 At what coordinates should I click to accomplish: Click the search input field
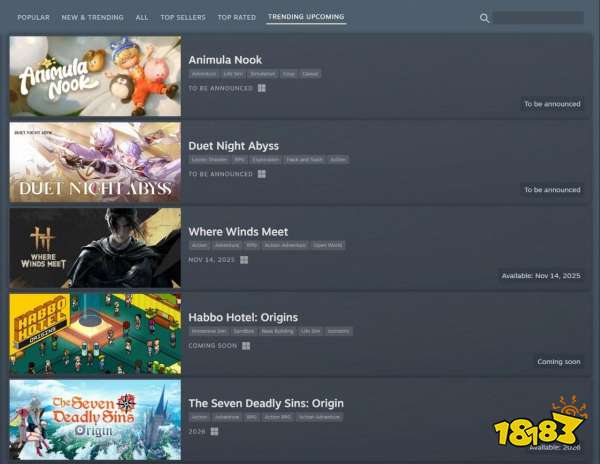tap(538, 18)
